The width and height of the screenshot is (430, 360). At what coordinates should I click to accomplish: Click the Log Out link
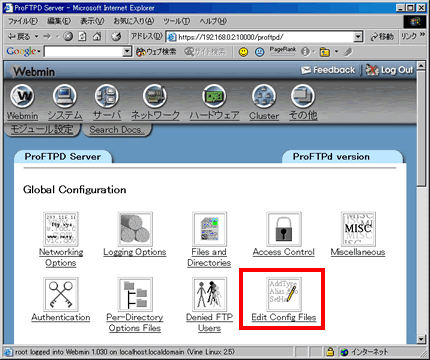click(389, 70)
